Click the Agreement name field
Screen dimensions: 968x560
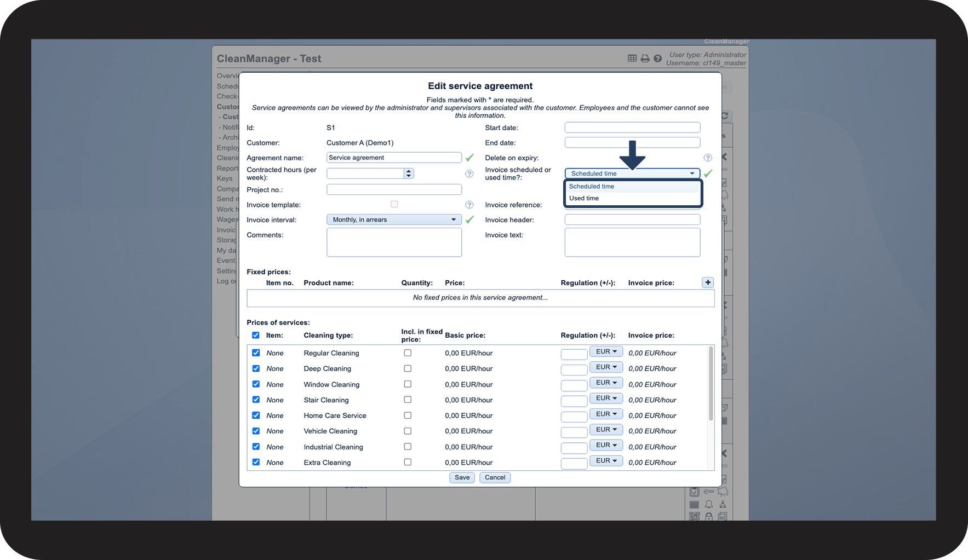(x=394, y=158)
